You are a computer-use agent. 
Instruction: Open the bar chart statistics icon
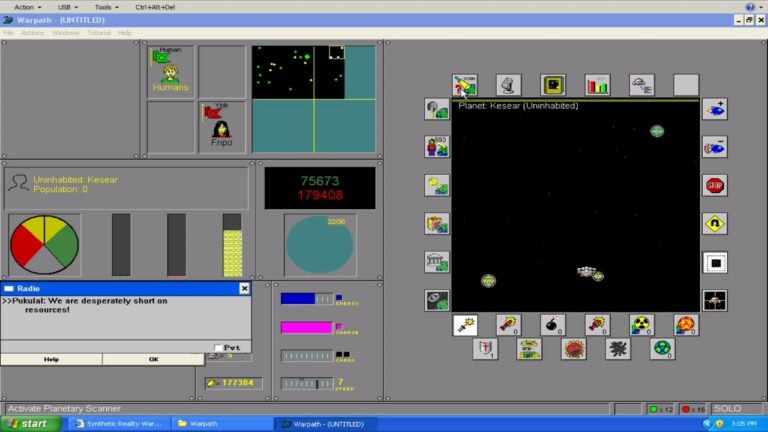597,85
